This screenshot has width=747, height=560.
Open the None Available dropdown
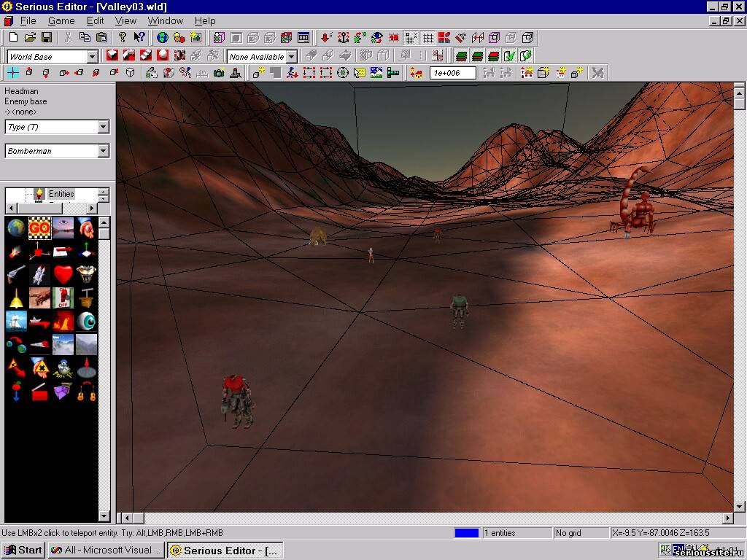[x=292, y=57]
